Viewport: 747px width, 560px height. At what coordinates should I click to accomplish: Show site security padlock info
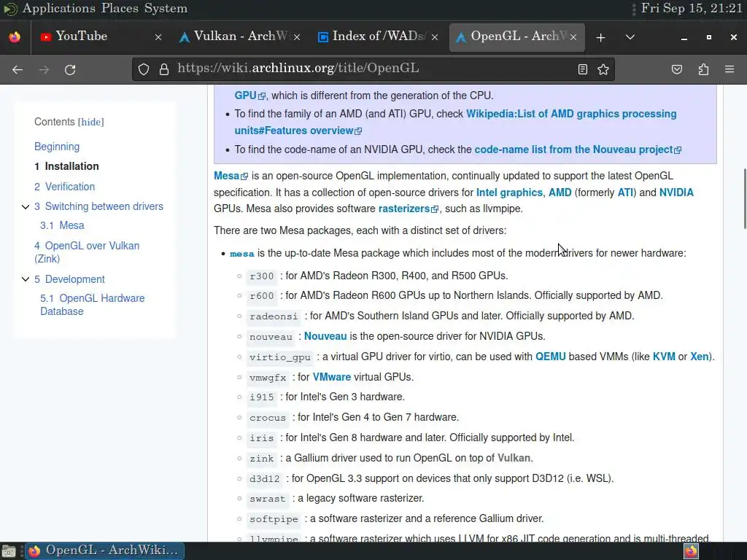pyautogui.click(x=164, y=69)
